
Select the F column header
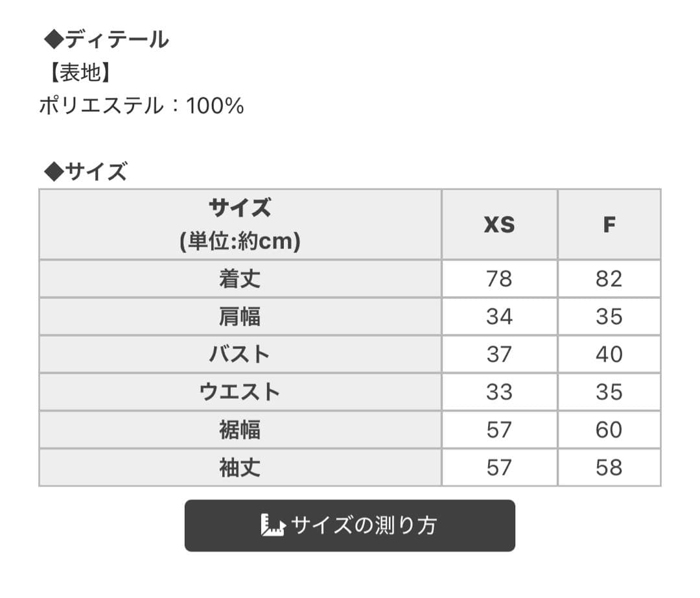[609, 224]
